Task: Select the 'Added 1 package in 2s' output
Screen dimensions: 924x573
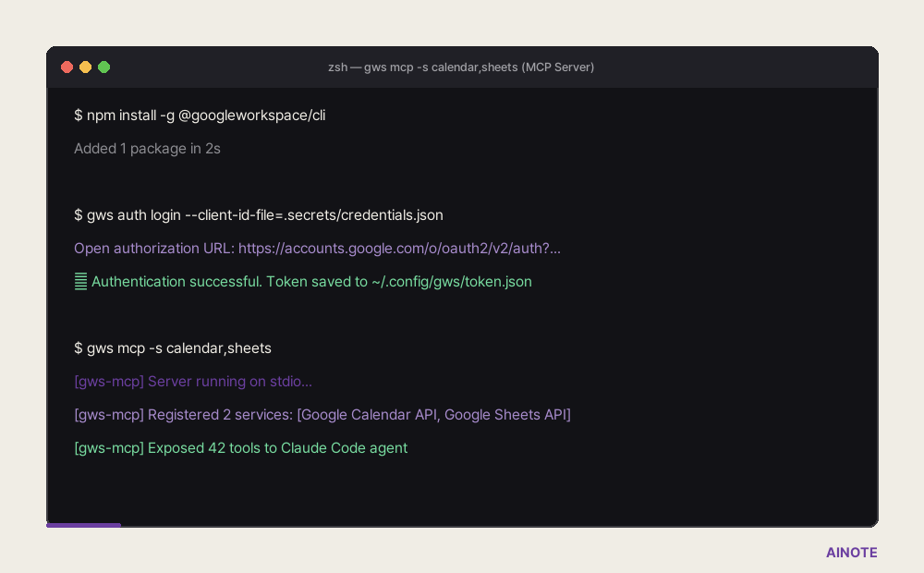Action: pyautogui.click(x=147, y=149)
